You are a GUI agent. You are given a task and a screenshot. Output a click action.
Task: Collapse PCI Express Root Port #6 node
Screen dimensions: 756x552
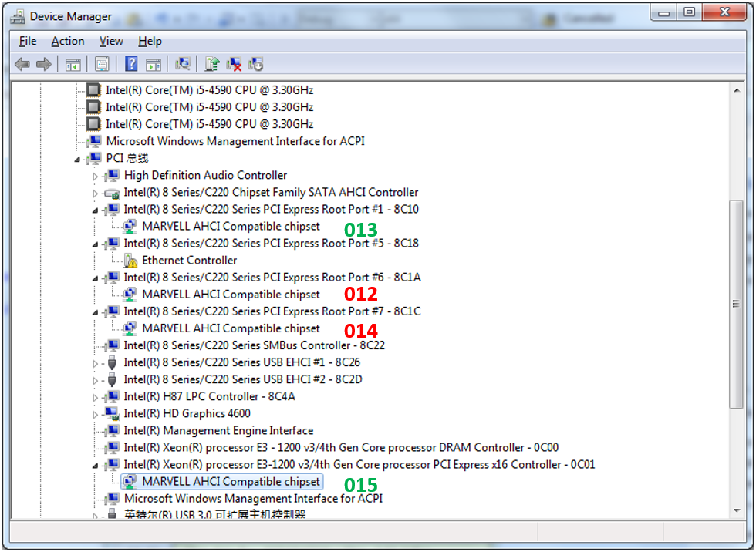pyautogui.click(x=95, y=278)
